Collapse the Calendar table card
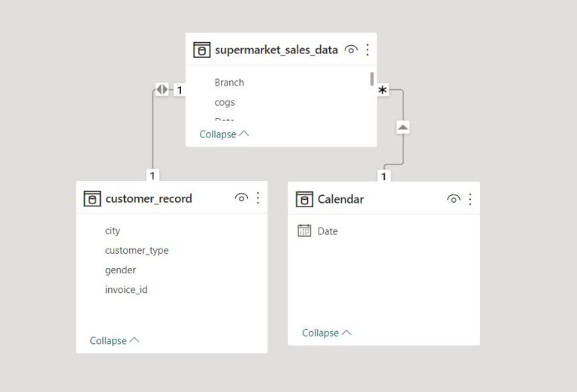The height and width of the screenshot is (392, 577). [327, 333]
